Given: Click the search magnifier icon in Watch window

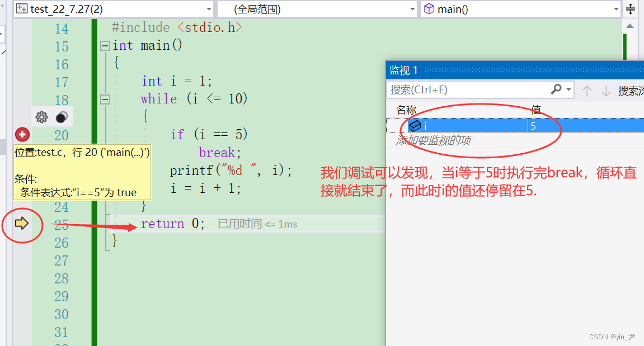Looking at the screenshot, I should click(x=556, y=89).
